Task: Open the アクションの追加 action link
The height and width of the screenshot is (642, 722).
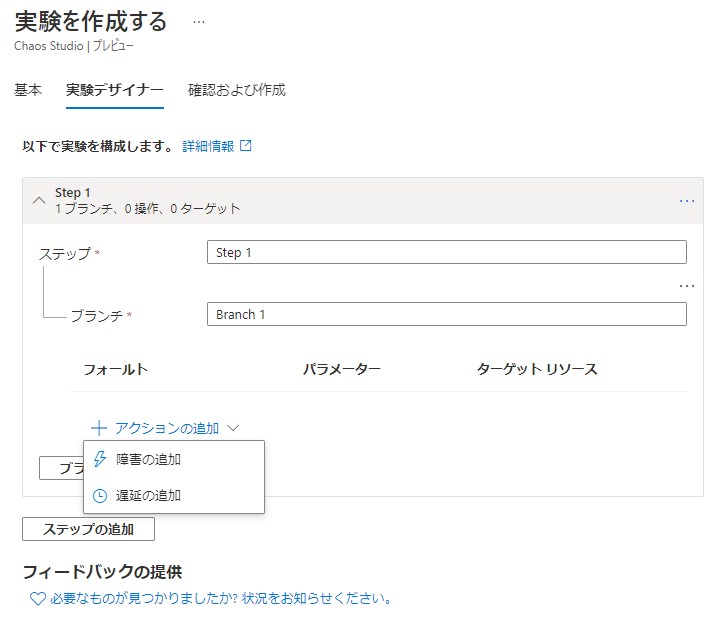Action: (x=167, y=428)
